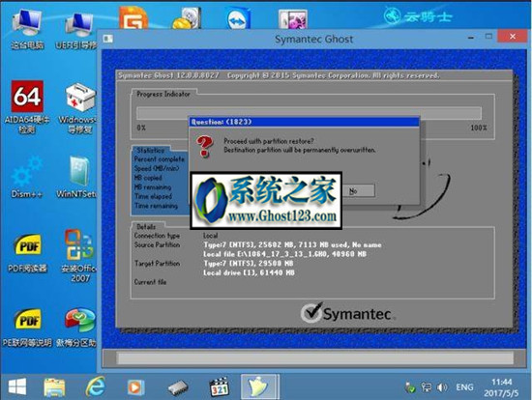This screenshot has height=400, width=532.
Task: Open the This PC desktop icon
Action: click(x=27, y=29)
